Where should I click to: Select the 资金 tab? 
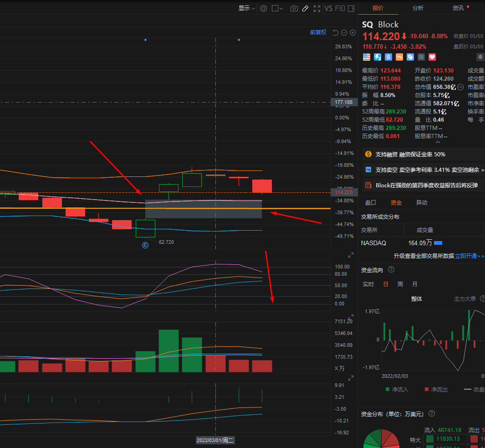point(396,202)
